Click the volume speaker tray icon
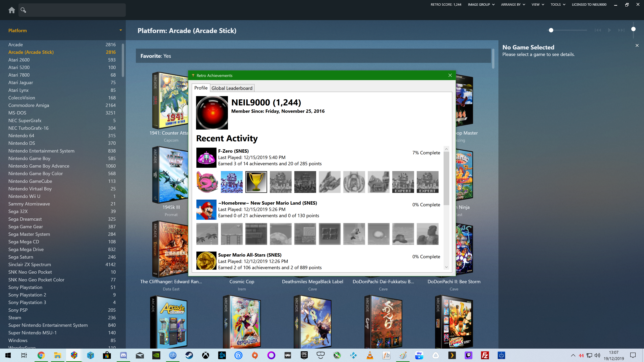The width and height of the screenshot is (644, 362). (598, 355)
